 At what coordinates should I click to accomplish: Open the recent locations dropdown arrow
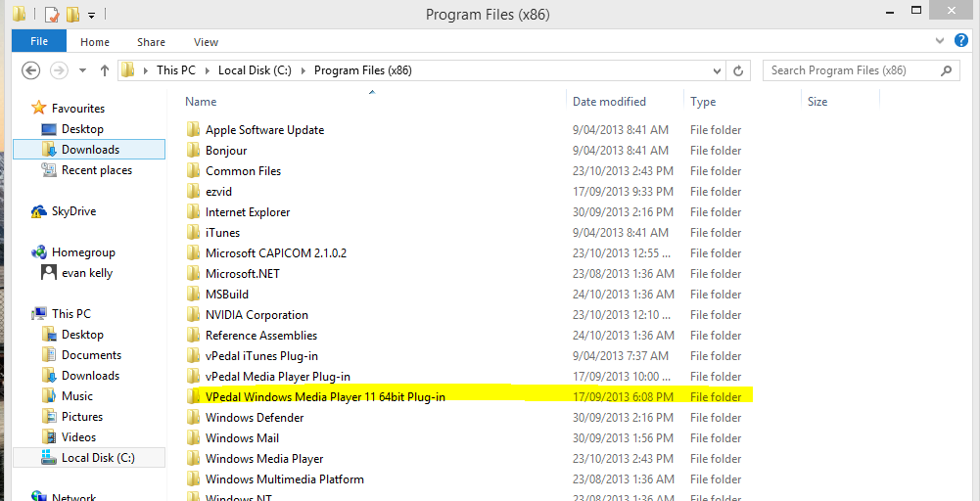[82, 70]
